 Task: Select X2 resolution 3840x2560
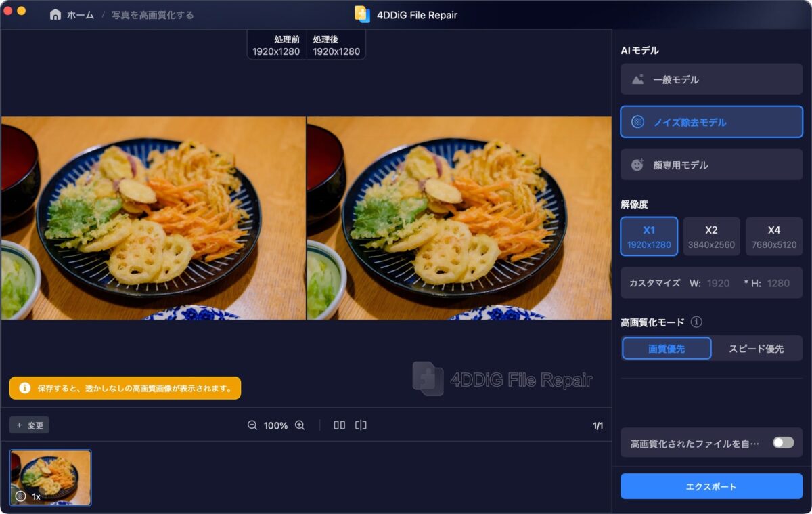pos(711,236)
